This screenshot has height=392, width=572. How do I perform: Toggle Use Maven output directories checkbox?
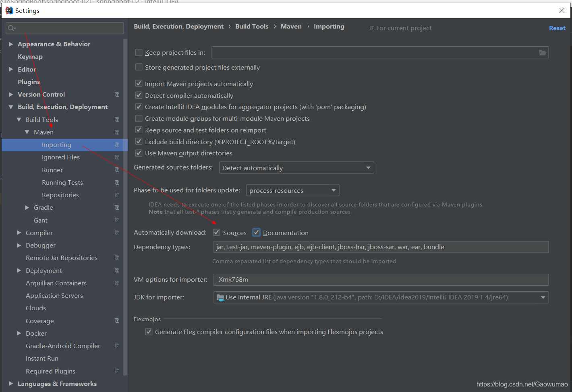click(139, 153)
